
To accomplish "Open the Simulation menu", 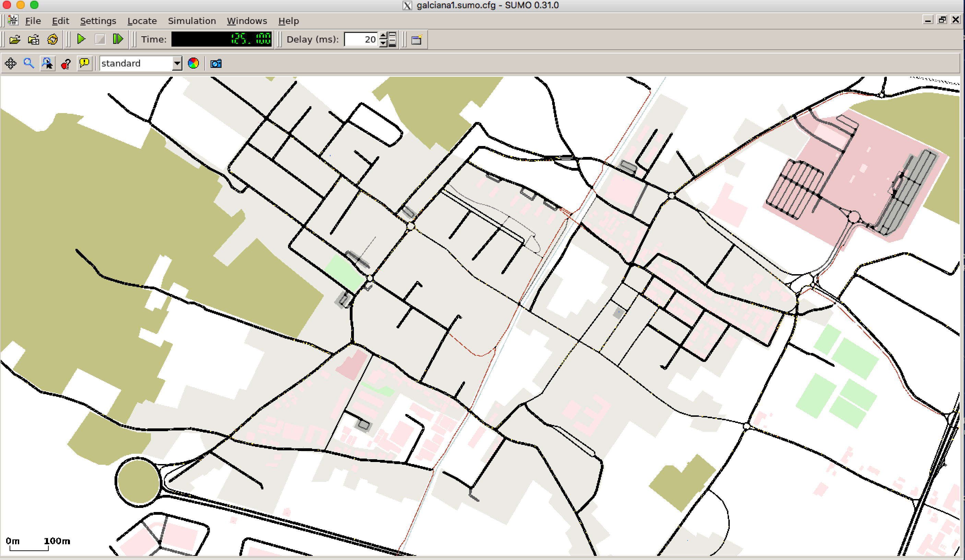I will click(x=192, y=21).
